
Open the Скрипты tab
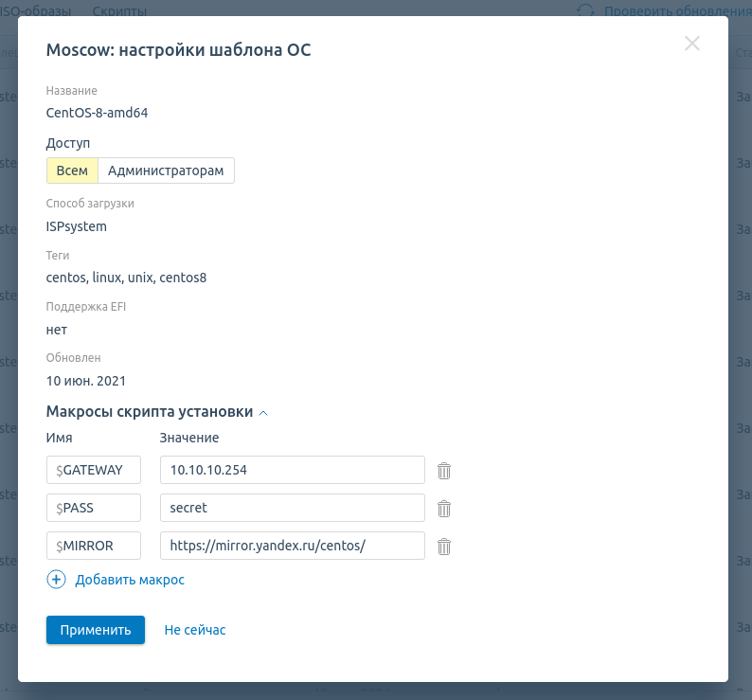[x=120, y=10]
